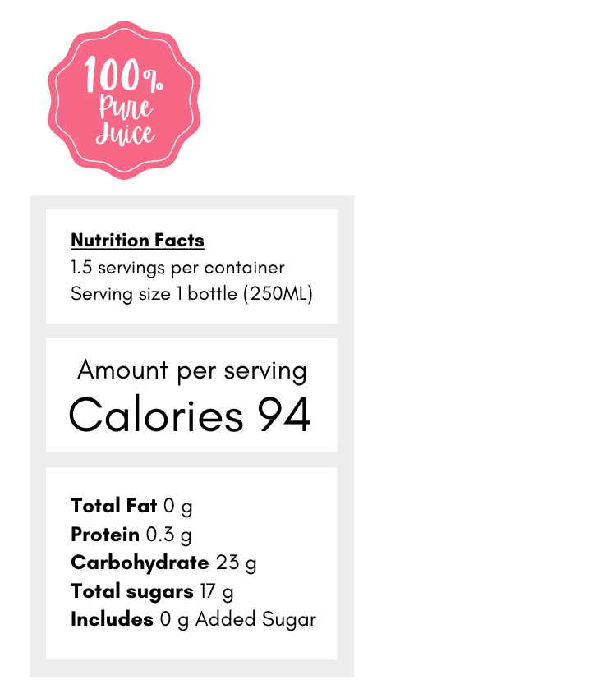
Task: Select the bold "Carbohydrate" label
Action: pyautogui.click(x=140, y=563)
